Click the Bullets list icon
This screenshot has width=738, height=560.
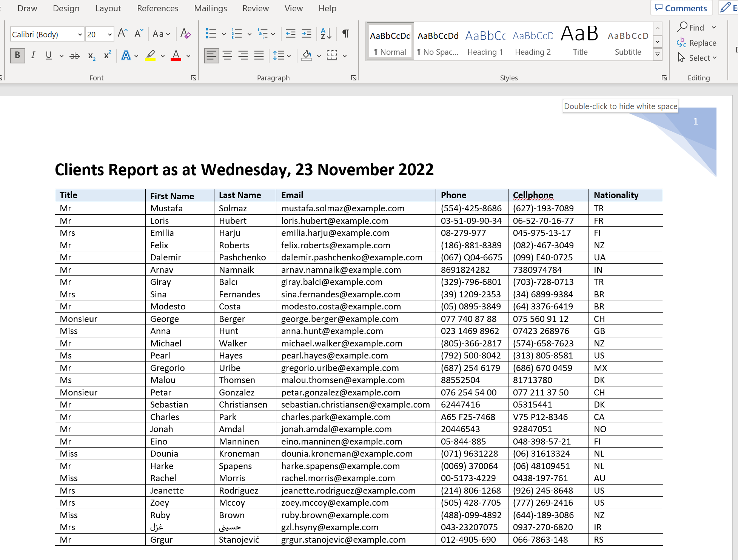coord(211,34)
